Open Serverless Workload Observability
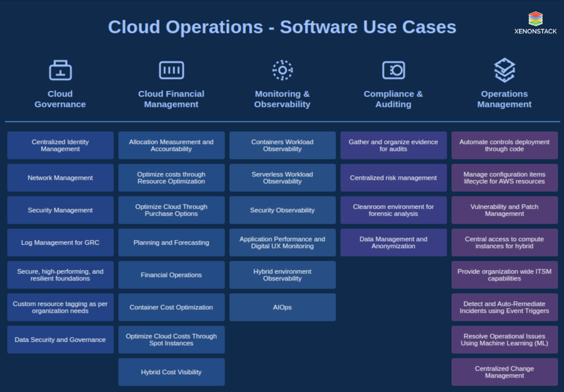 coord(282,177)
